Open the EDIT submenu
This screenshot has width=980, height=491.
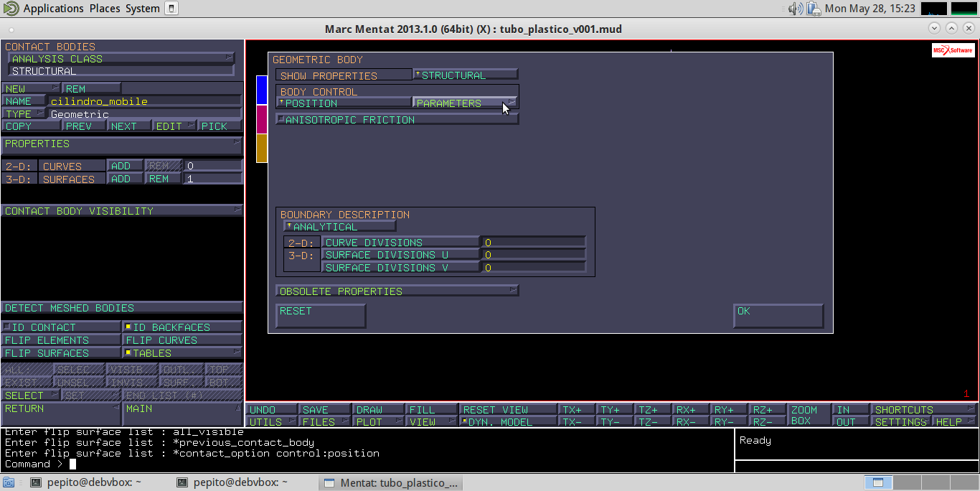click(x=174, y=126)
